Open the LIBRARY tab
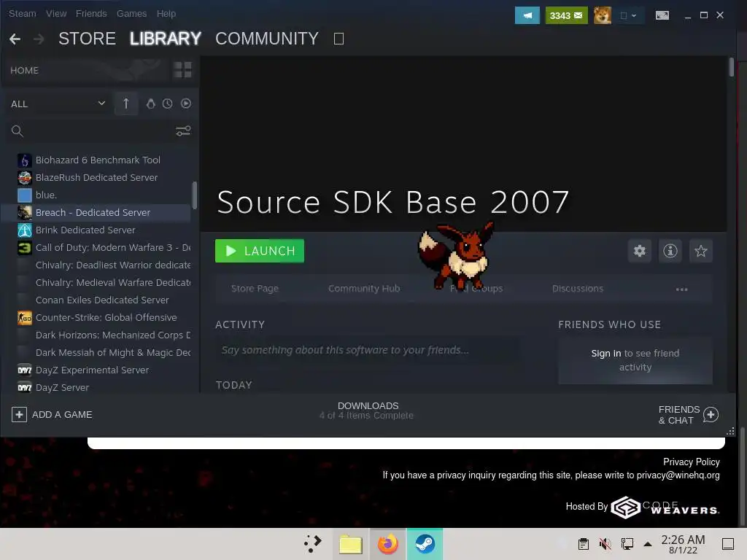The width and height of the screenshot is (747, 560). [x=166, y=39]
